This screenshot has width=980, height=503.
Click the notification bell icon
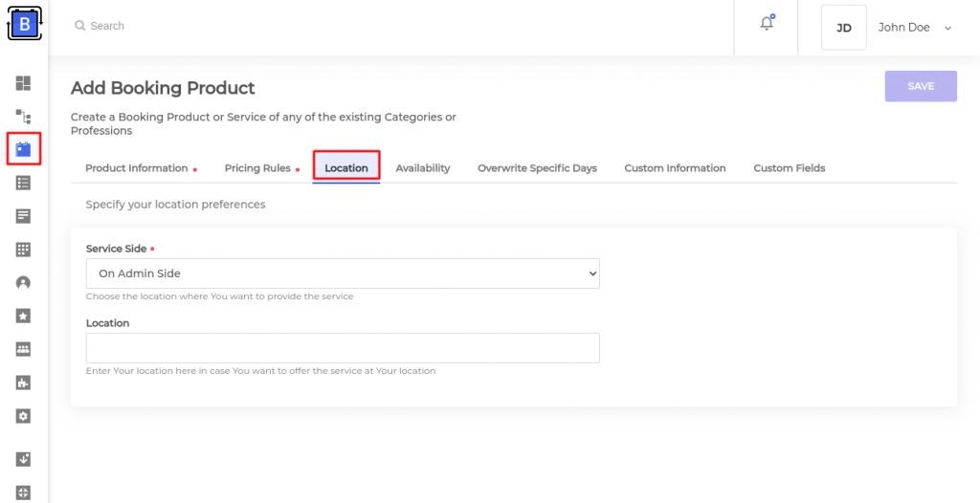pos(767,25)
